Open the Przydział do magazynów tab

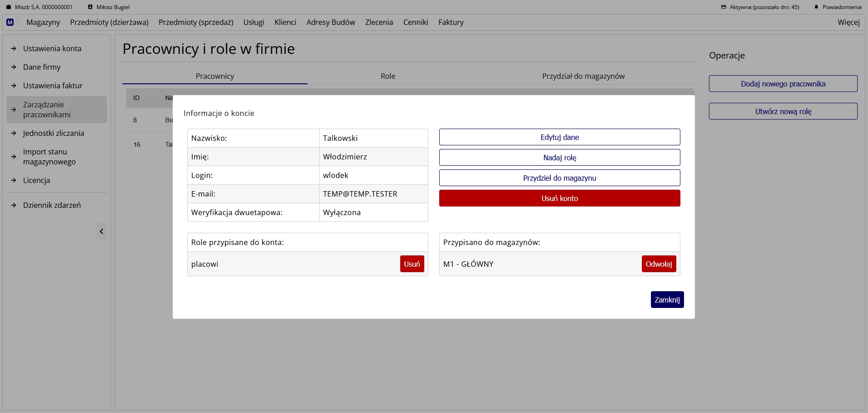point(583,76)
